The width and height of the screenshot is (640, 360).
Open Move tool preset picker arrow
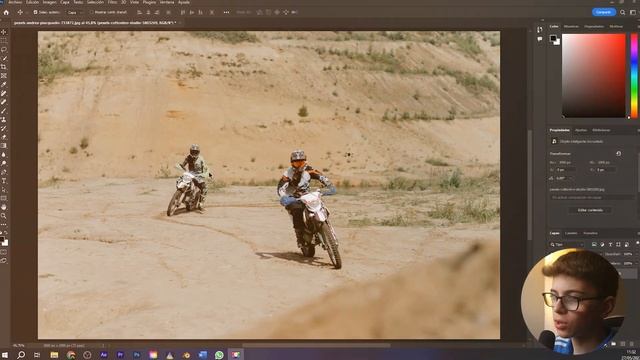[x=26, y=13]
